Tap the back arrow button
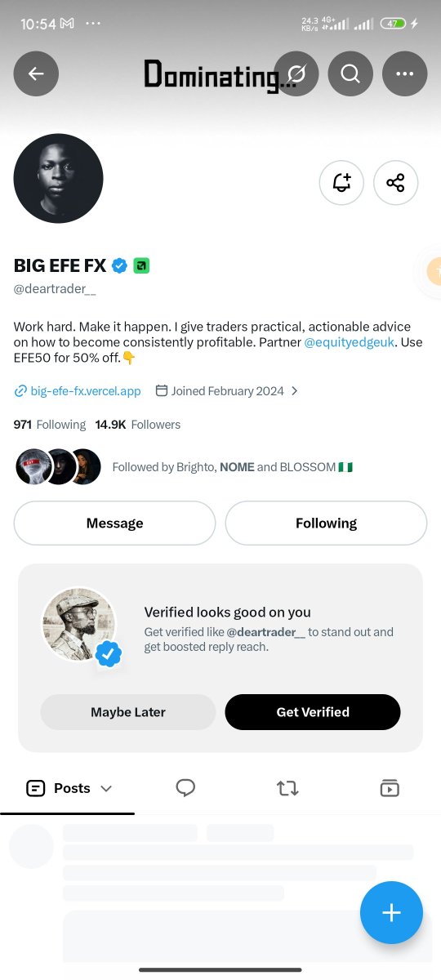Screen dimensions: 441x980 36,73
